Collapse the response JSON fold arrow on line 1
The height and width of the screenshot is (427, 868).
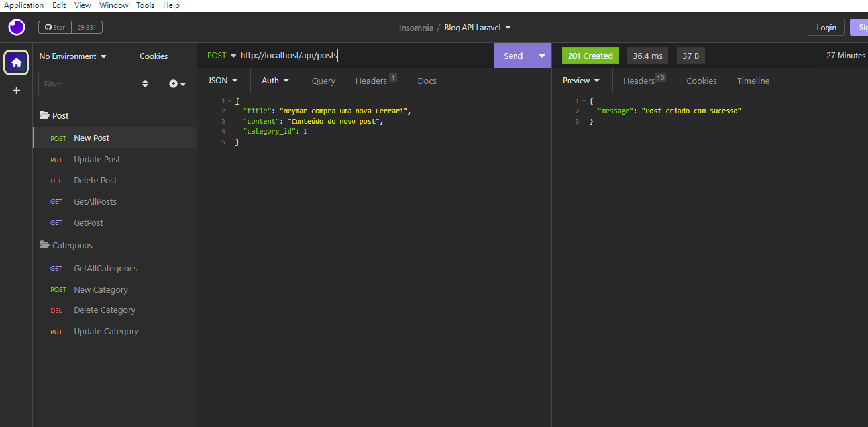[584, 101]
